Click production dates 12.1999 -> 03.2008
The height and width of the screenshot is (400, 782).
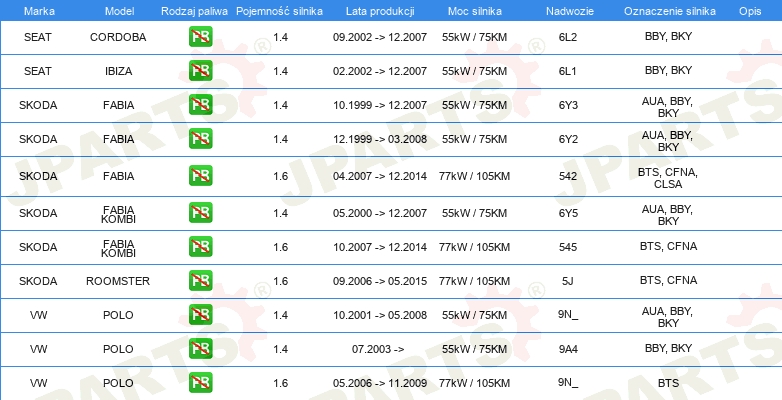pyautogui.click(x=380, y=139)
